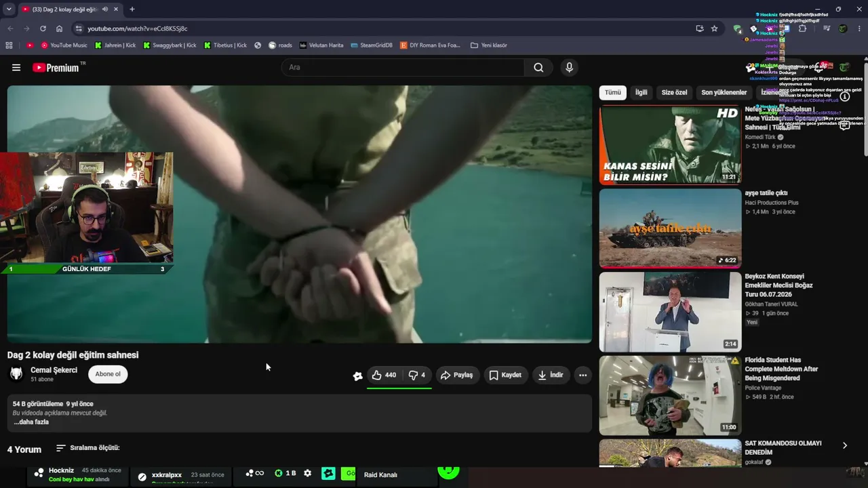This screenshot has width=868, height=488.
Task: Install app icon in address bar
Action: click(x=699, y=28)
